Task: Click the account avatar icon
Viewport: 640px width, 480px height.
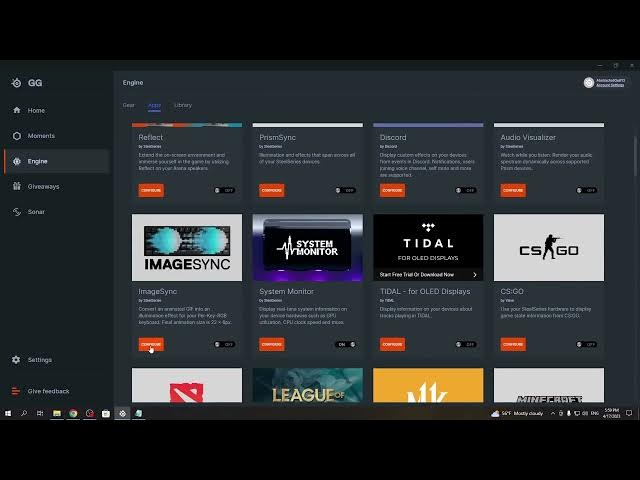Action: [x=589, y=82]
